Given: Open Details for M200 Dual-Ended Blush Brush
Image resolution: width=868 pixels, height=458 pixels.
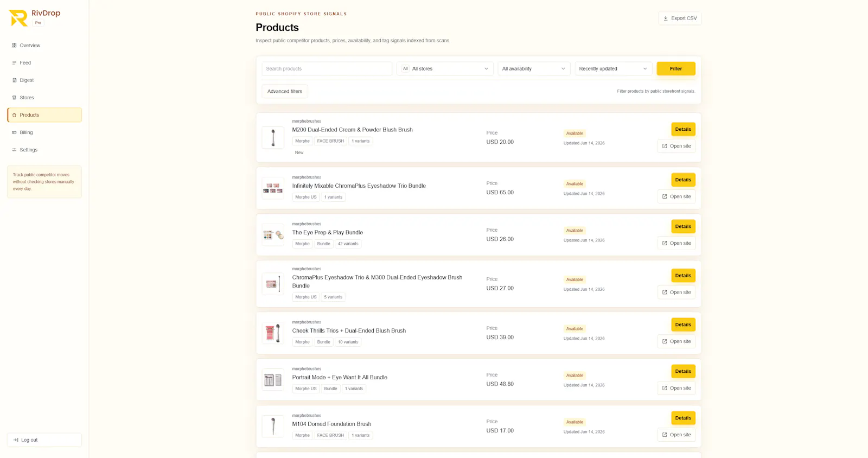Looking at the screenshot, I should point(683,129).
